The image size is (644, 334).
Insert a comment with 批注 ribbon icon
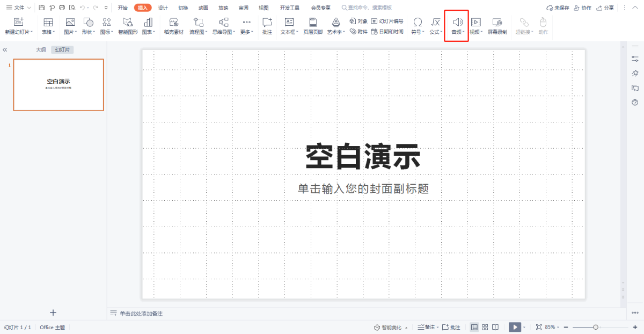pos(267,22)
